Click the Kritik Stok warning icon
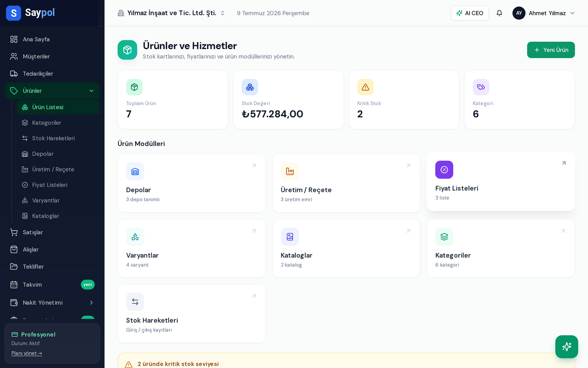Image resolution: width=588 pixels, height=368 pixels. point(365,87)
